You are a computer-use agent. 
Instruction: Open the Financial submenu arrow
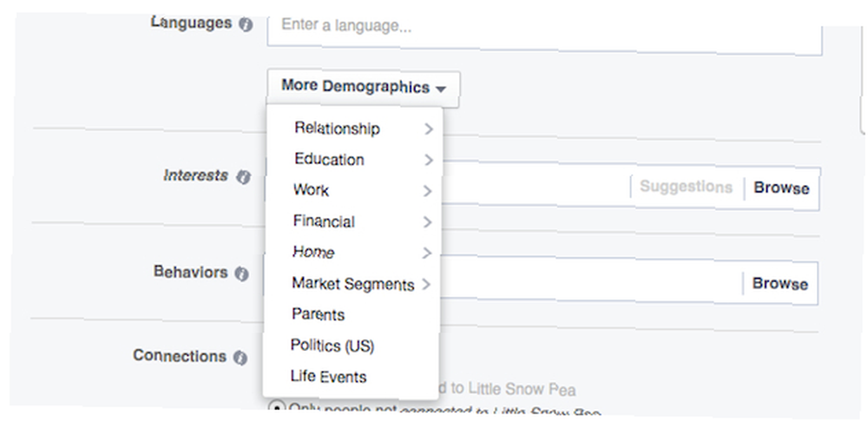tap(427, 222)
